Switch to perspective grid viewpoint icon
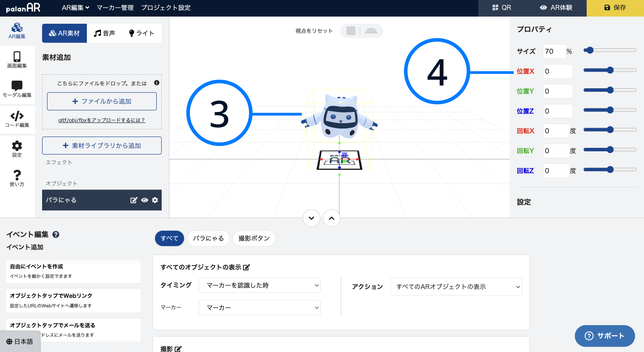The height and width of the screenshot is (352, 644). (x=371, y=31)
